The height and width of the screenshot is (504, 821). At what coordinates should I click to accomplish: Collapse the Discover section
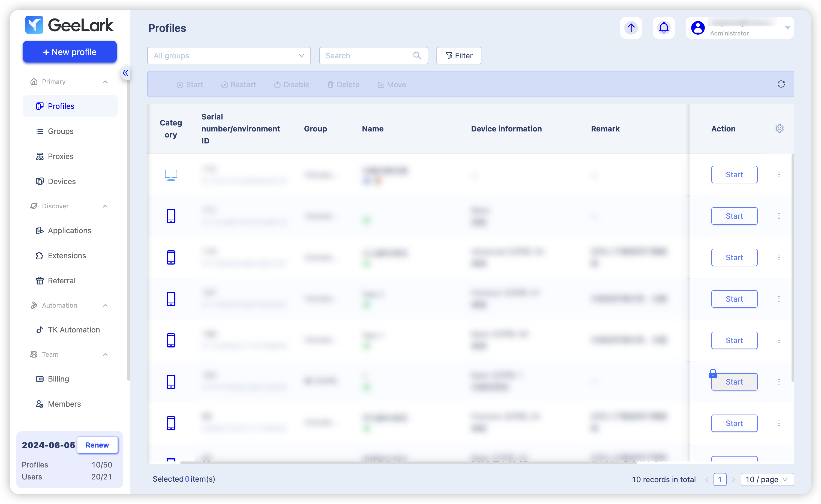click(x=105, y=206)
